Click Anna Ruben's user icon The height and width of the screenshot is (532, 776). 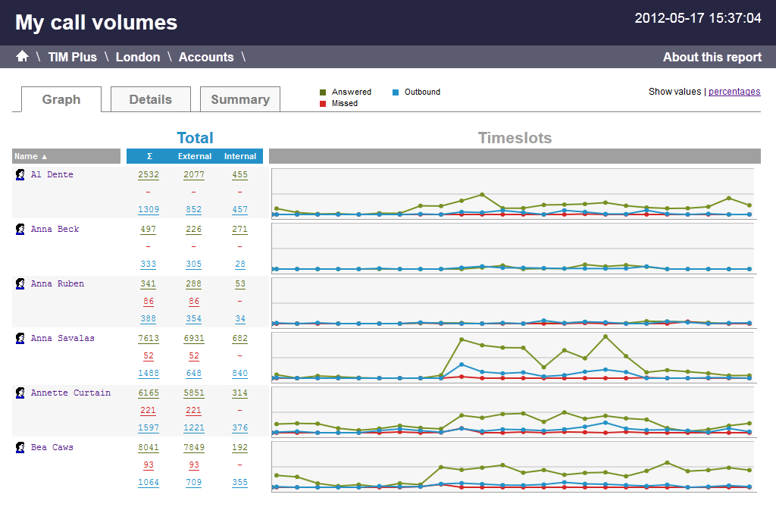point(20,284)
